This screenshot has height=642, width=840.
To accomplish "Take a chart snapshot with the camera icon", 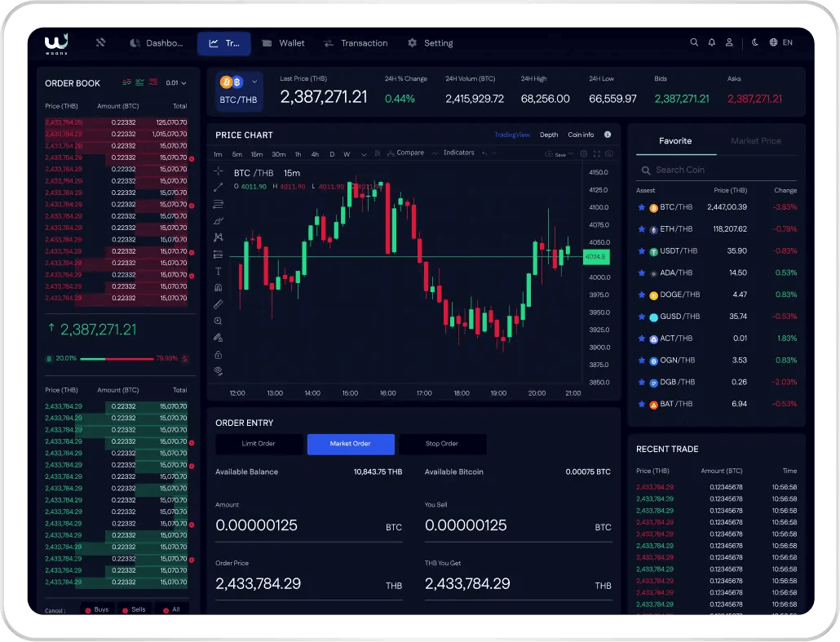I will pos(610,154).
